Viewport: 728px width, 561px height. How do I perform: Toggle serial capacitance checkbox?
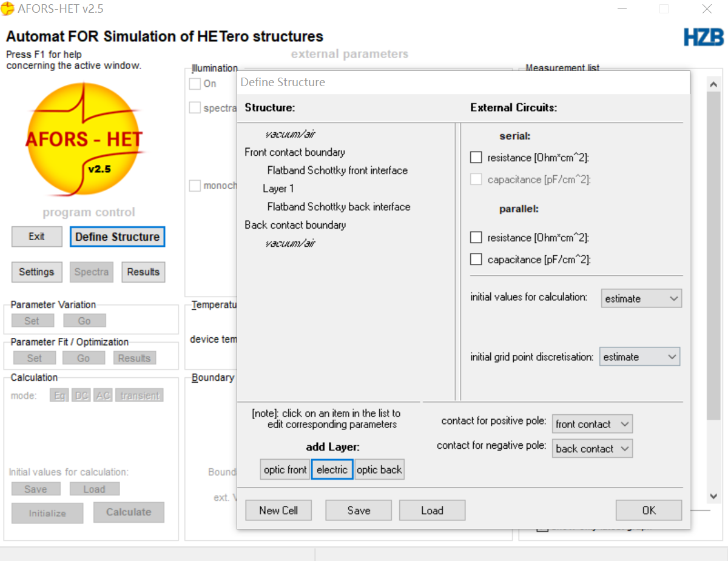point(476,180)
